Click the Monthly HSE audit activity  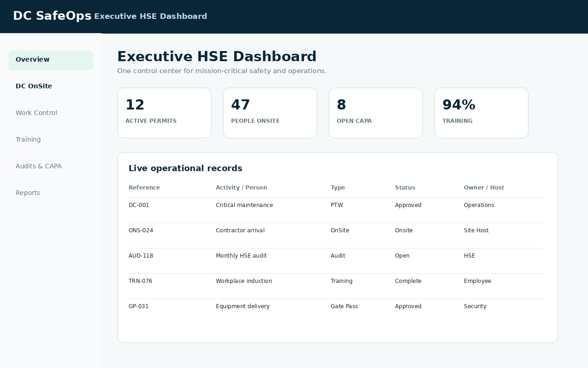click(241, 256)
